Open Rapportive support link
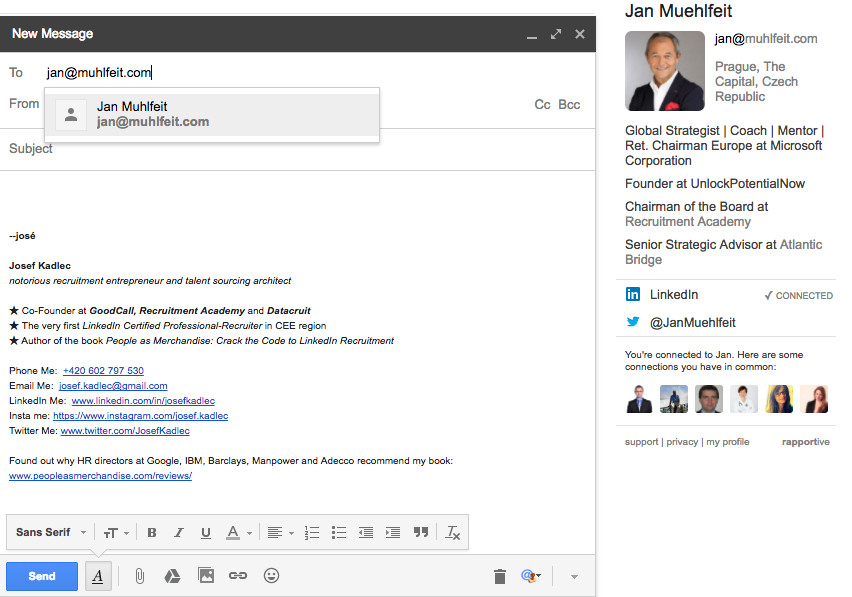This screenshot has height=597, width=852. point(641,442)
